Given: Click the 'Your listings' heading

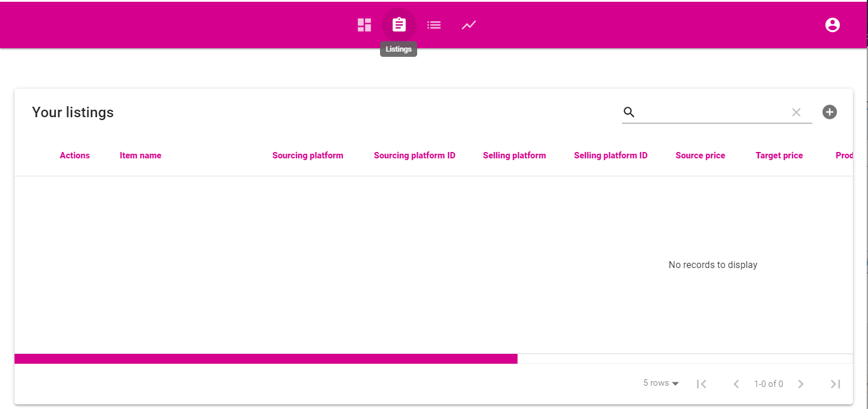Looking at the screenshot, I should (x=73, y=113).
